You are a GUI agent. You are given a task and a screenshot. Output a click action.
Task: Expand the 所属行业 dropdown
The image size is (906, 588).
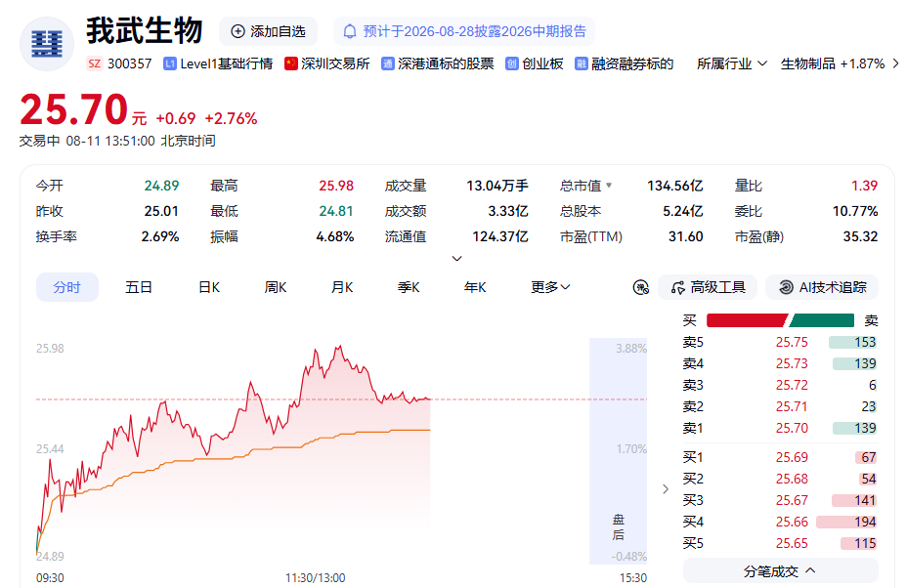pos(732,63)
